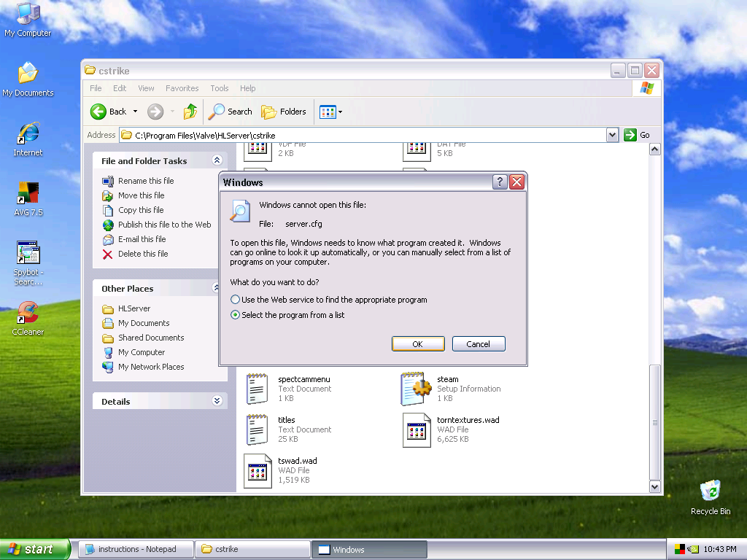Screen dimensions: 747x560
Task: Open the Start menu
Action: (x=35, y=549)
